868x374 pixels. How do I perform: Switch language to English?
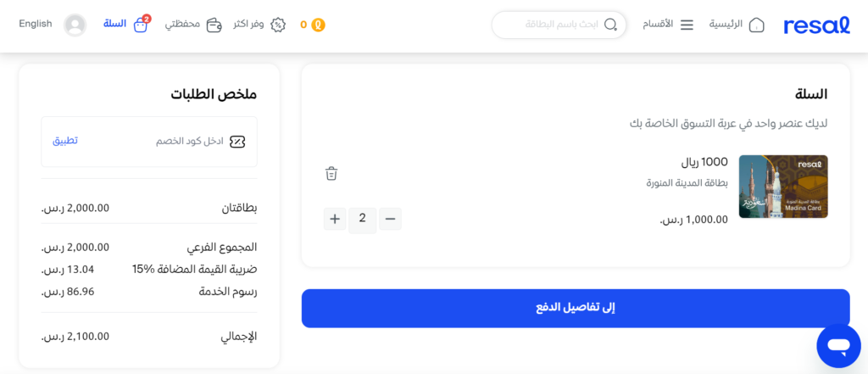(x=36, y=24)
